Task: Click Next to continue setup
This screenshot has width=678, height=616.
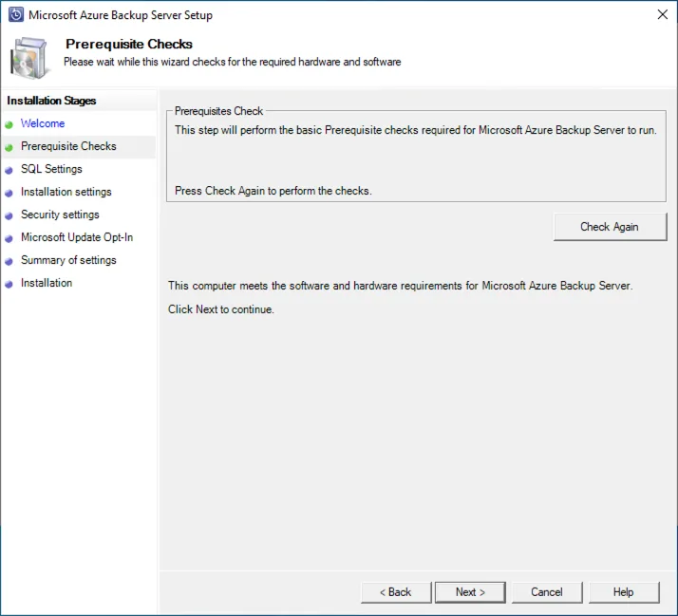Action: coord(470,592)
